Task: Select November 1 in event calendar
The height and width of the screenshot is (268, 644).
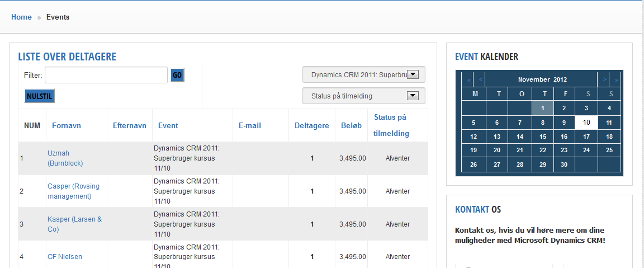Action: point(543,108)
